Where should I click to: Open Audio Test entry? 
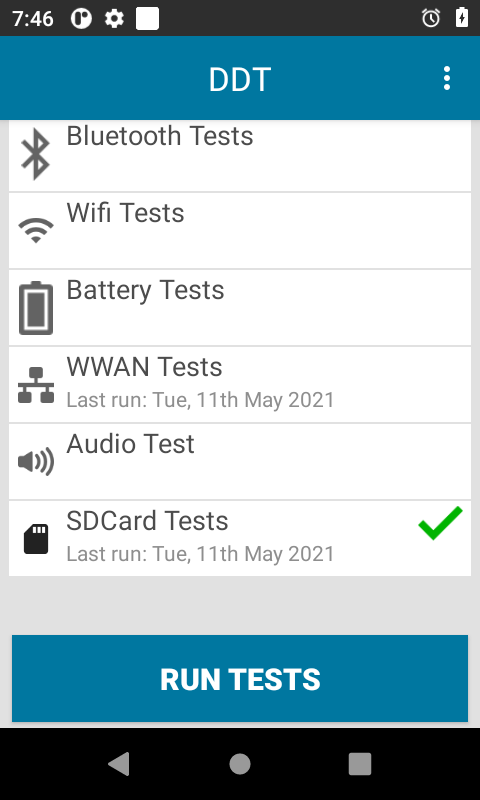click(240, 462)
